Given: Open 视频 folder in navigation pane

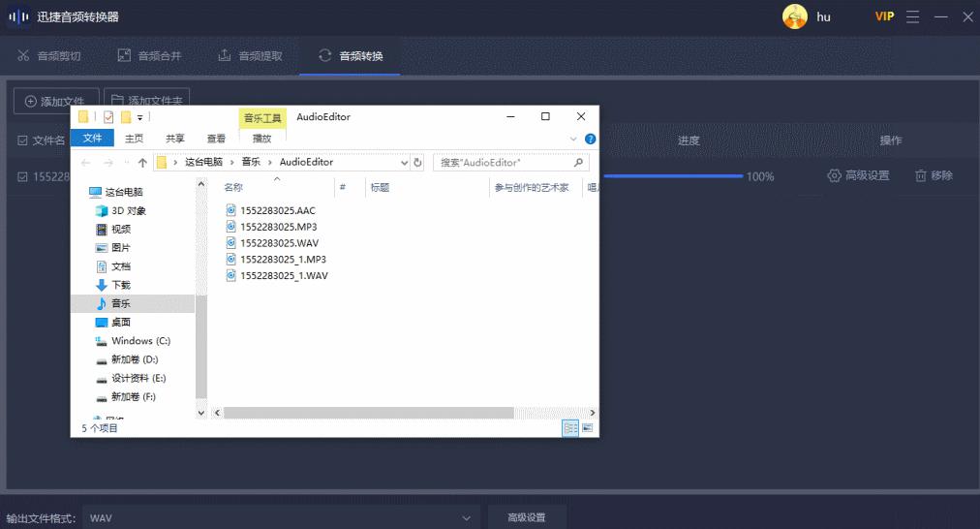Looking at the screenshot, I should click(113, 229).
